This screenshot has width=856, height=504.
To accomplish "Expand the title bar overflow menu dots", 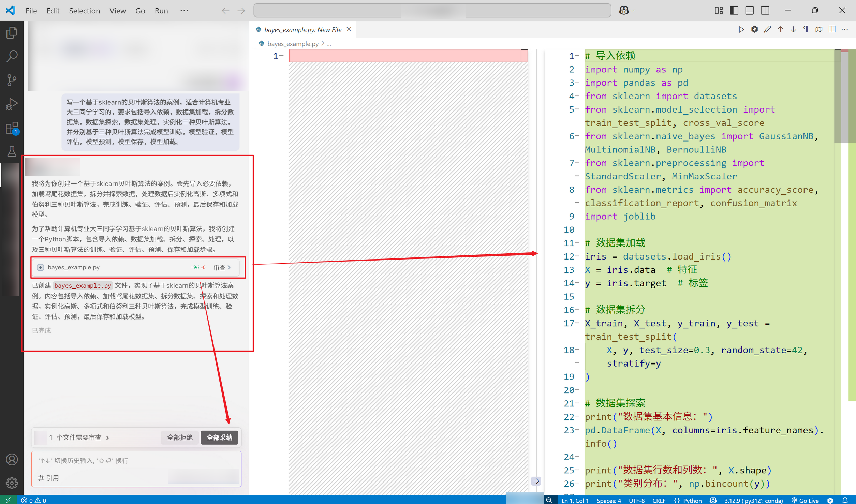I will coord(184,11).
